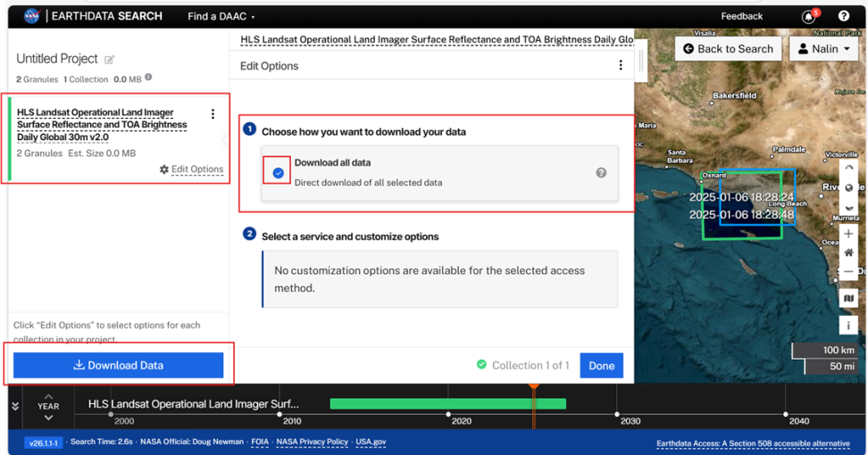Click 'Collection 1 of 1' status text
The height and width of the screenshot is (455, 868).
(x=530, y=366)
